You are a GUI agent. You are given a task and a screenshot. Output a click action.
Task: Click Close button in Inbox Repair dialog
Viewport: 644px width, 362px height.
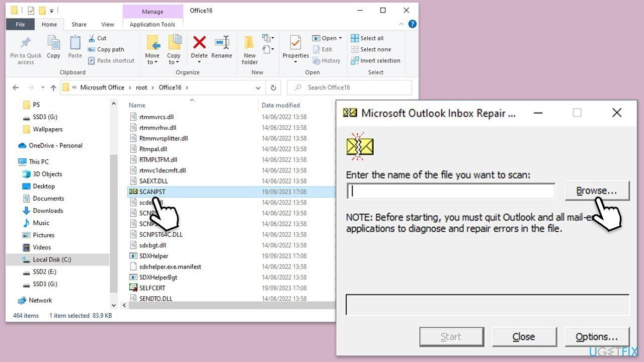pyautogui.click(x=524, y=337)
